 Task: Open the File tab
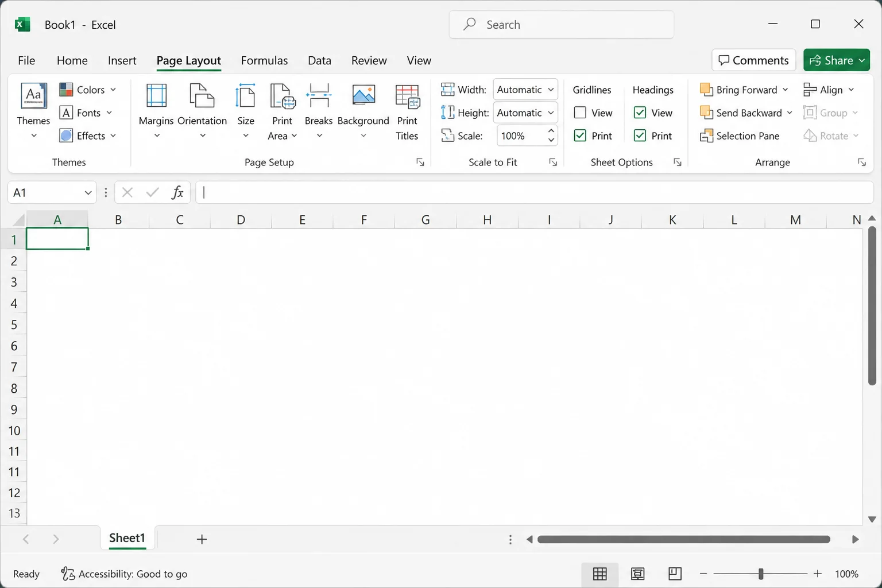[x=26, y=60]
